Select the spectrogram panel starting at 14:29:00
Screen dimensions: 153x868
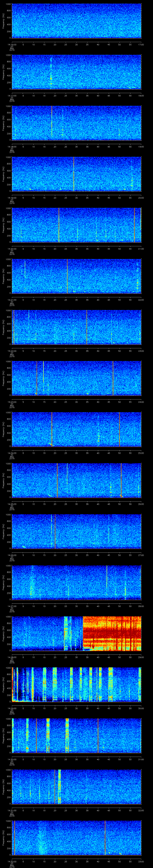point(77,685)
